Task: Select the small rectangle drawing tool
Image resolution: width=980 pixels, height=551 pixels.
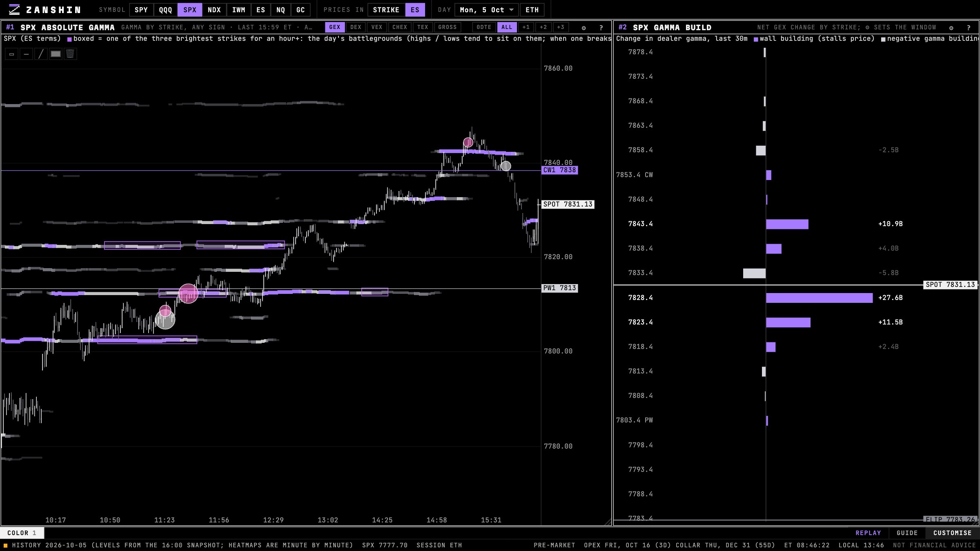Action: coord(11,54)
